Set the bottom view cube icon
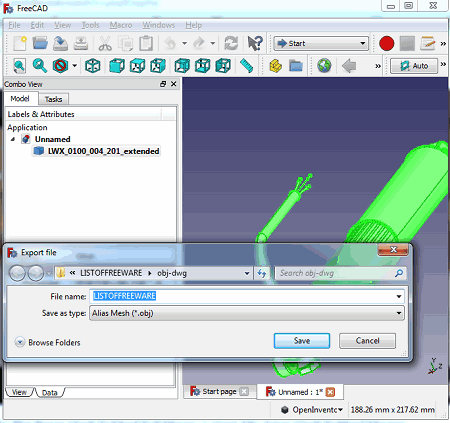 pos(203,66)
